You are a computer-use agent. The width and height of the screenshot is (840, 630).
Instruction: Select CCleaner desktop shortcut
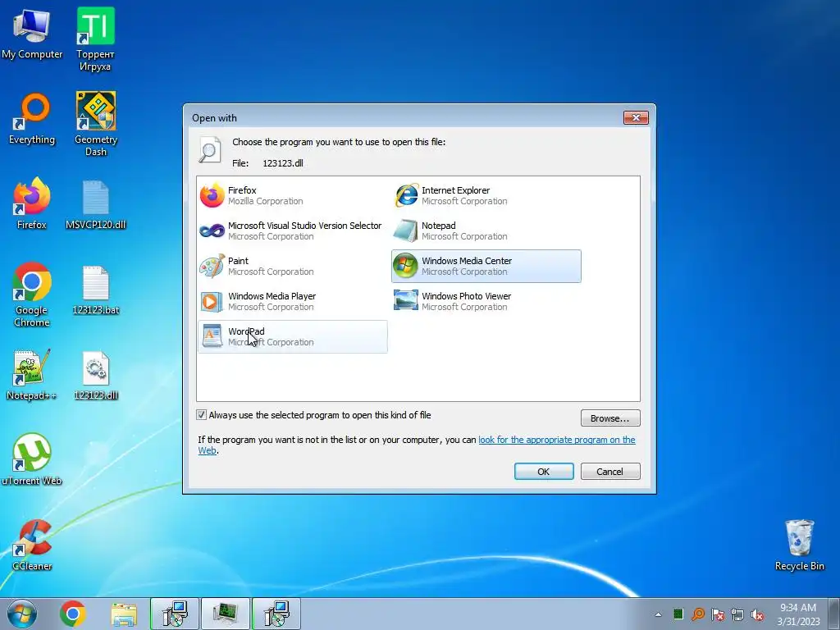pyautogui.click(x=32, y=545)
